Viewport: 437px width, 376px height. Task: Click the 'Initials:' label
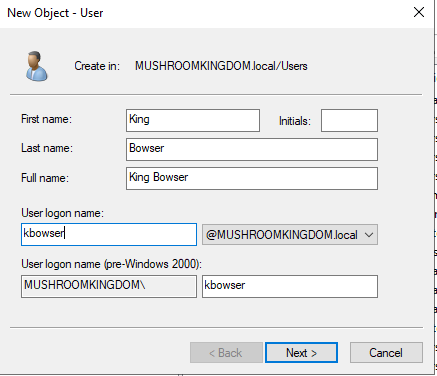(x=295, y=121)
